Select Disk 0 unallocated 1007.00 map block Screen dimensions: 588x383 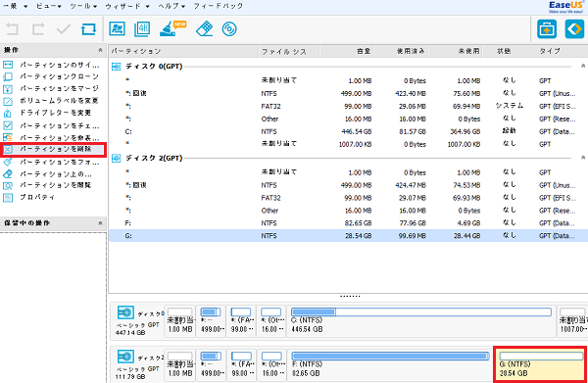click(x=572, y=320)
